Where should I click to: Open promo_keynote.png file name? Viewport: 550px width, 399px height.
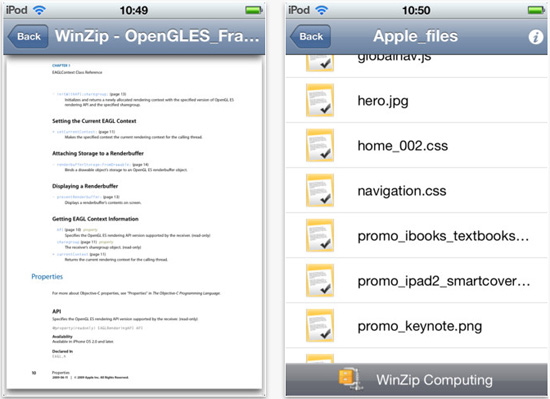pyautogui.click(x=420, y=326)
